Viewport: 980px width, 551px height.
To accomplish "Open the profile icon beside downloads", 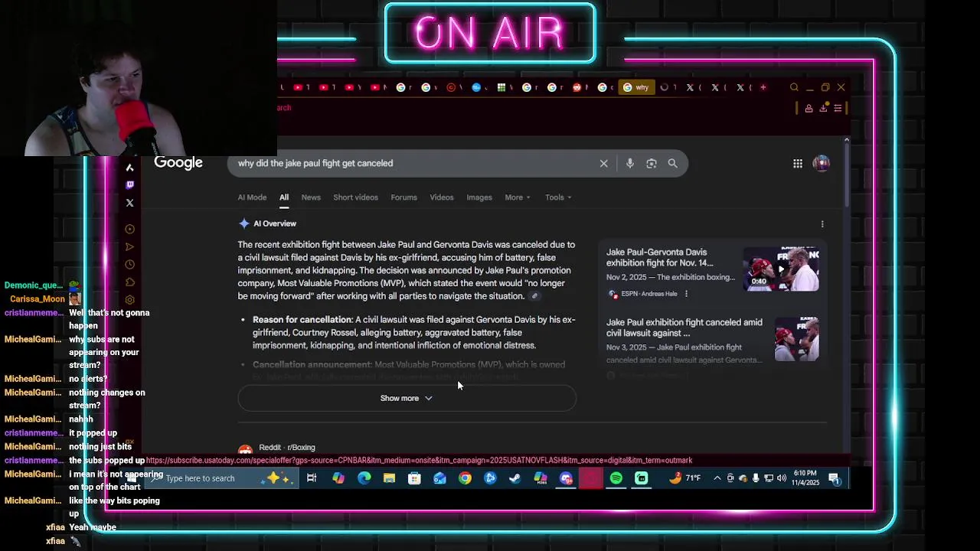I will point(808,108).
